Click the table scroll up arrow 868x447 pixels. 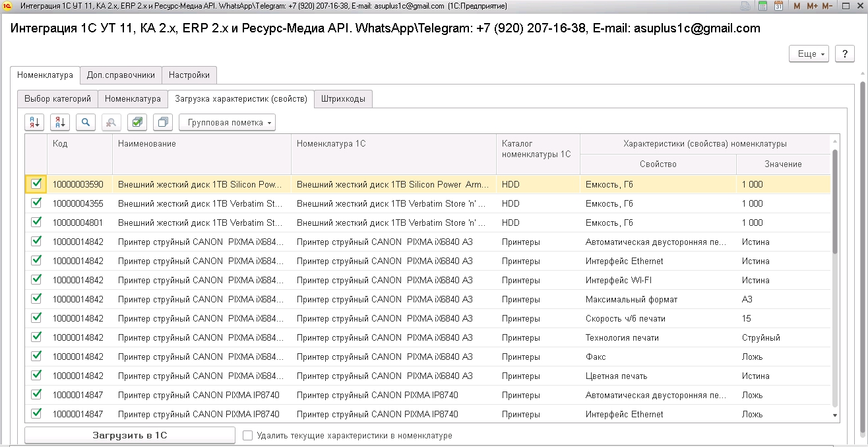point(835,141)
